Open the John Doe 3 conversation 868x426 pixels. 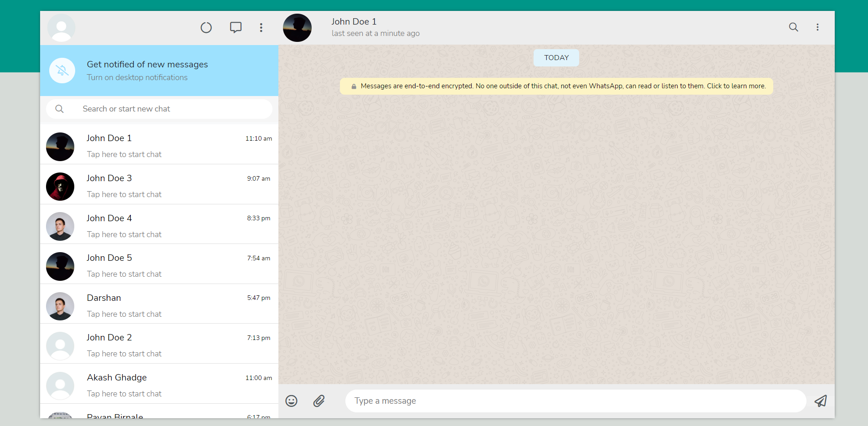[159, 185]
